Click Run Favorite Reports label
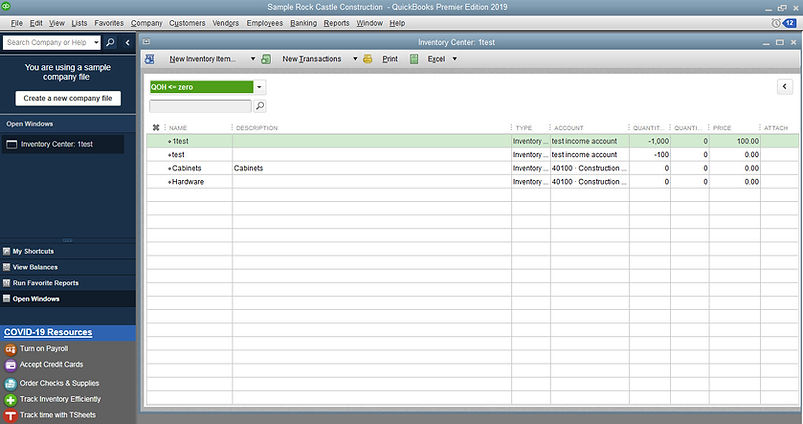Image resolution: width=803 pixels, height=424 pixels. click(x=46, y=283)
